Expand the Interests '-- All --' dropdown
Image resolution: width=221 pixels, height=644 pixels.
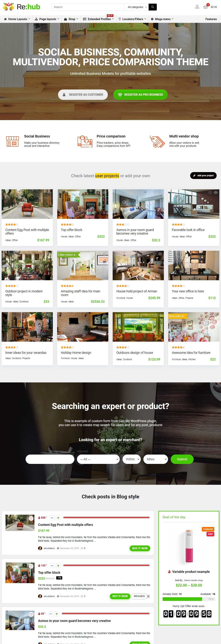[98, 459]
